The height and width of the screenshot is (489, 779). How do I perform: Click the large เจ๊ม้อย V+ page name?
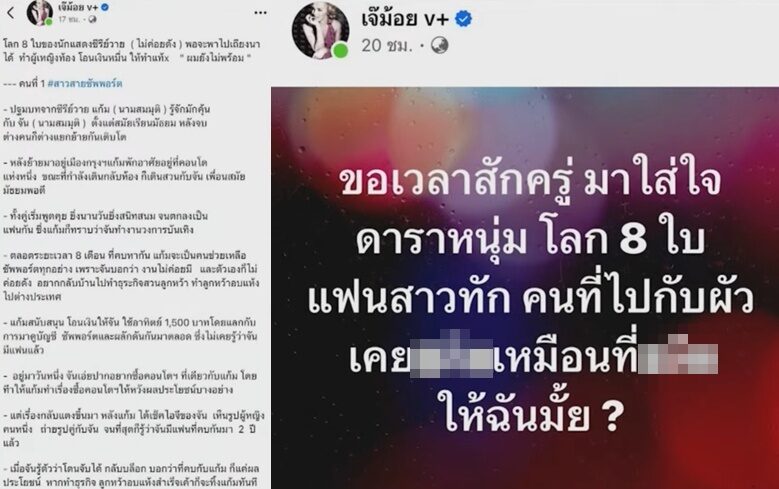tap(405, 19)
